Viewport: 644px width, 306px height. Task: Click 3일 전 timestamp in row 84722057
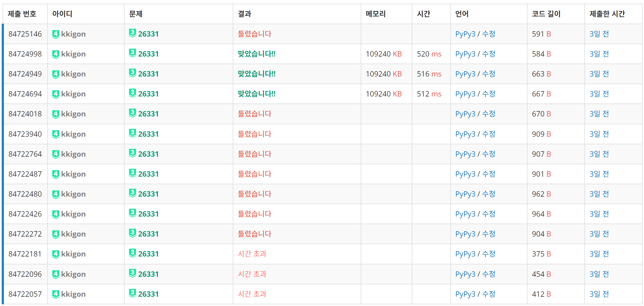point(599,294)
